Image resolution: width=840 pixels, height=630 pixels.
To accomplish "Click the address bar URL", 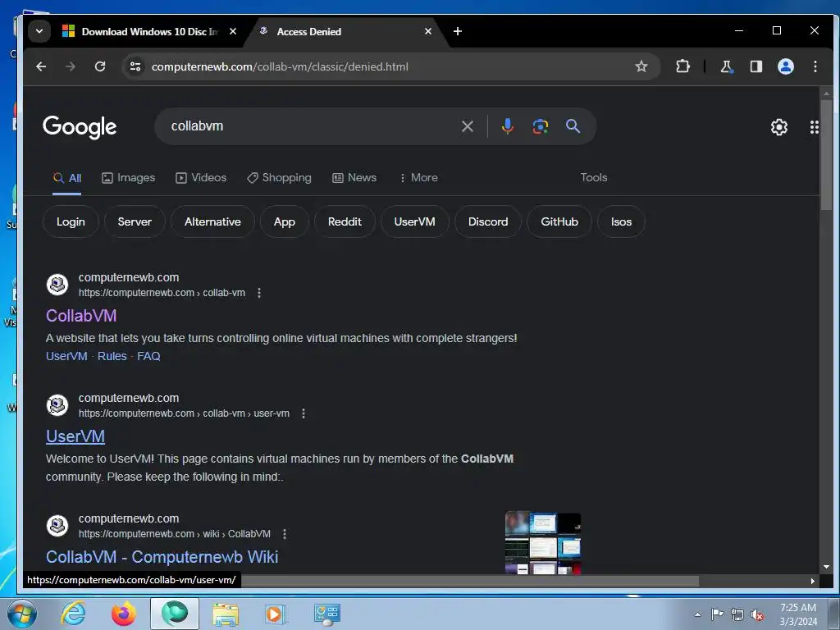I will [280, 67].
